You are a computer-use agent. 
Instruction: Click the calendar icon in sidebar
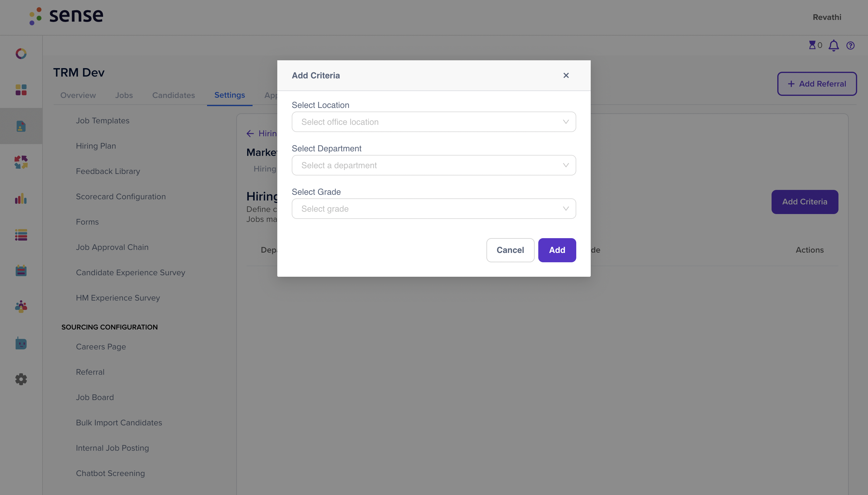21,271
